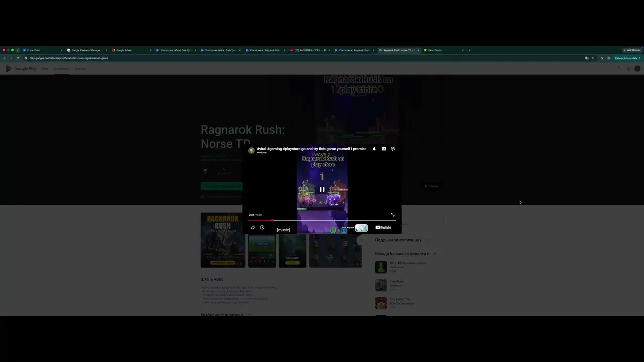Seek along the red video progress bar
The image size is (644, 362).
[322, 220]
